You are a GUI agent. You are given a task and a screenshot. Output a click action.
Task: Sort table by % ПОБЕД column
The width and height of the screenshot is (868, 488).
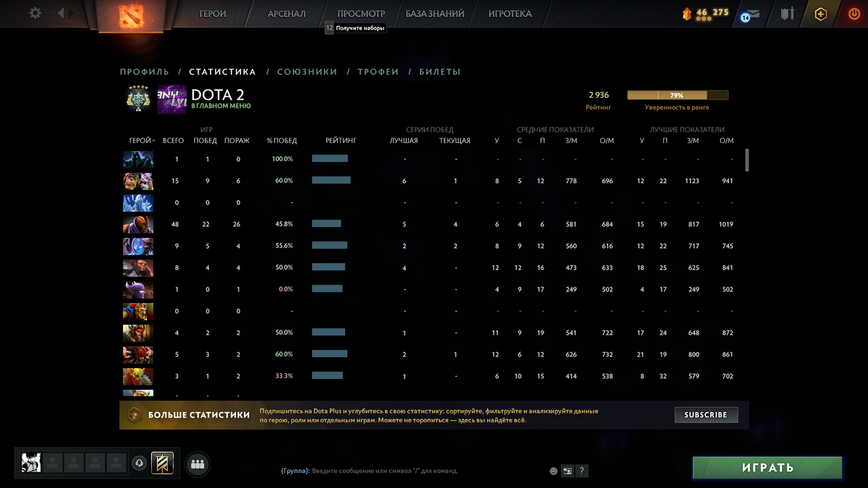[282, 141]
